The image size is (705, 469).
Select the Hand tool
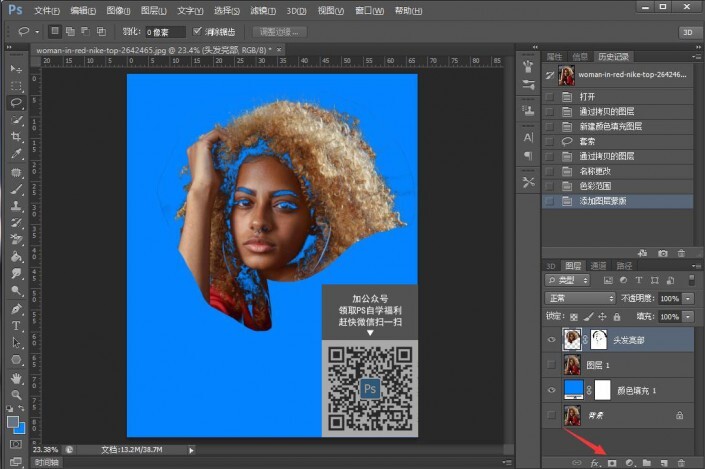[16, 377]
